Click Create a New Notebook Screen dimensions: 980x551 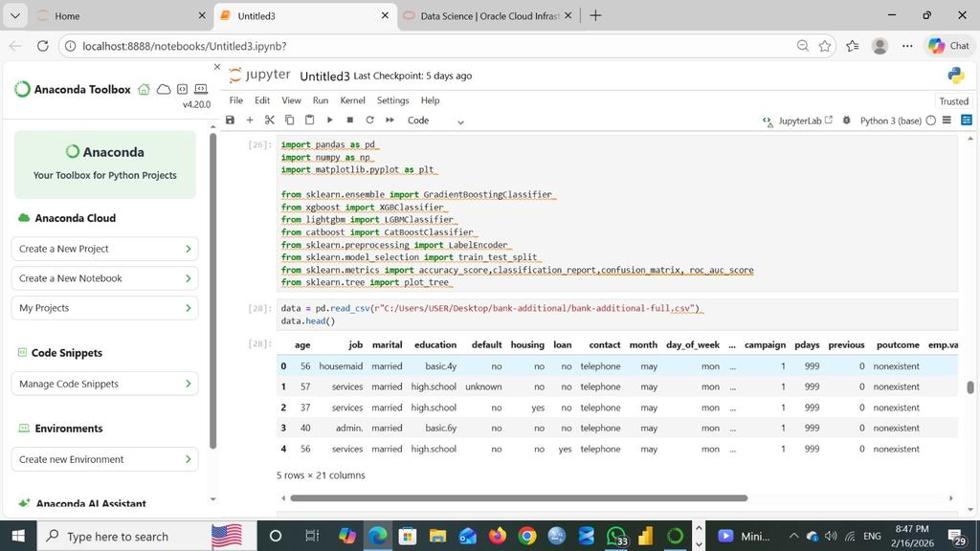point(104,278)
